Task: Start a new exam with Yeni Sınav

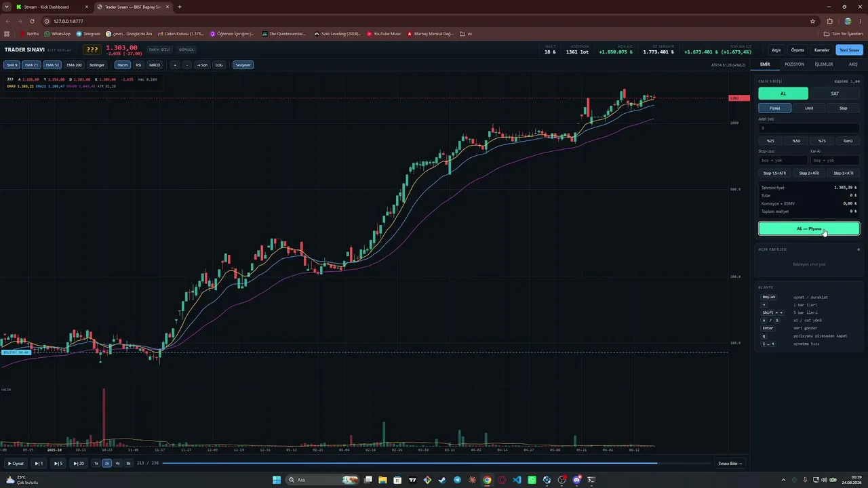Action: point(849,50)
